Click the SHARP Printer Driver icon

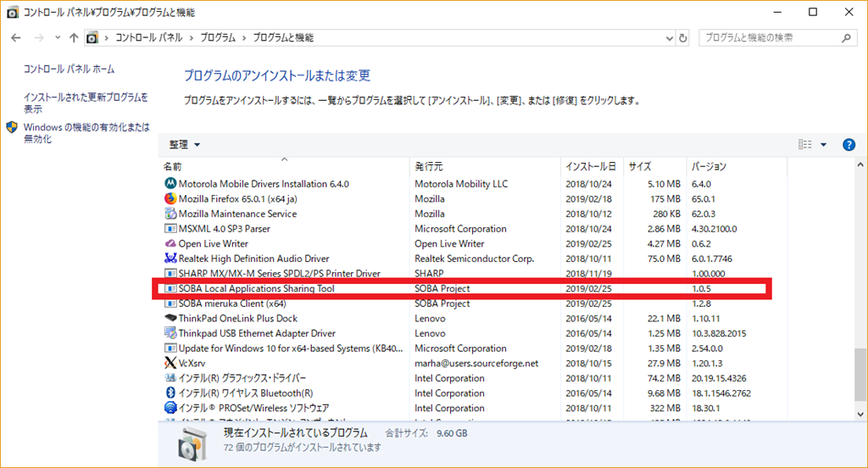pyautogui.click(x=170, y=273)
